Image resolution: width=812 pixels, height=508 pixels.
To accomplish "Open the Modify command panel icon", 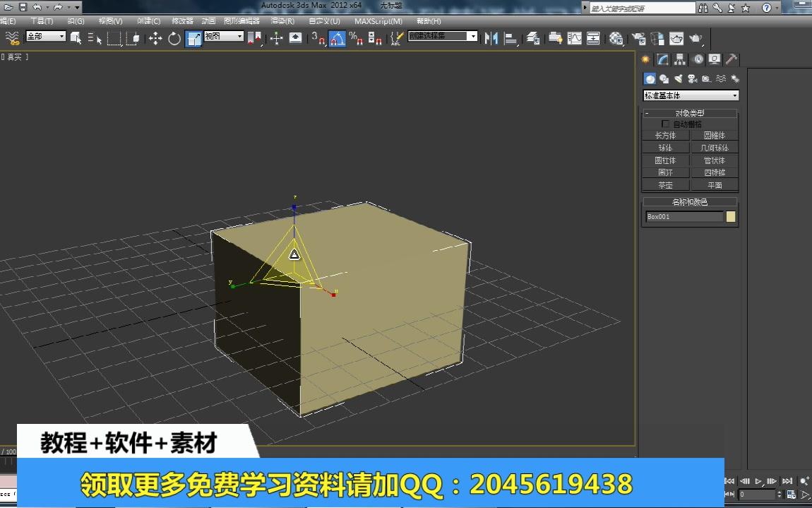I will click(x=662, y=59).
